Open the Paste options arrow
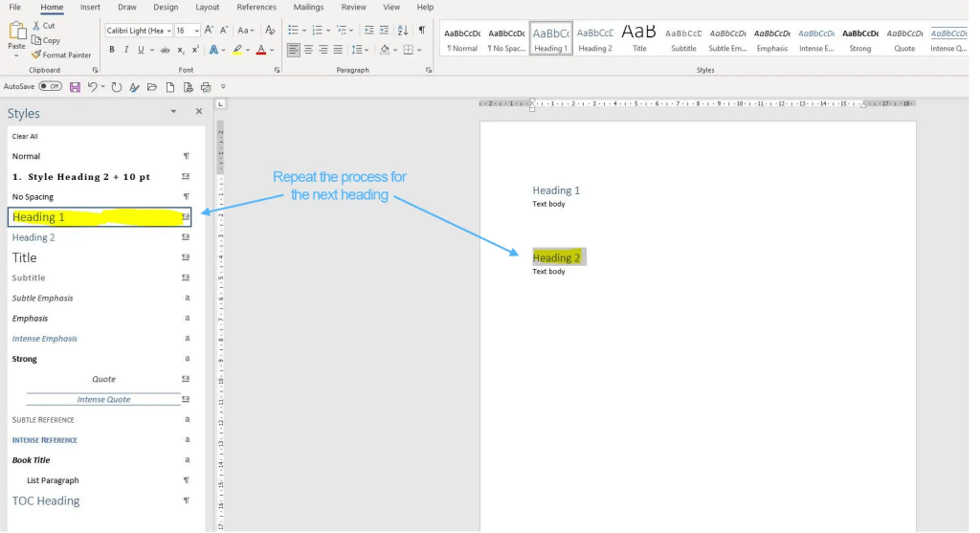 tap(16, 56)
